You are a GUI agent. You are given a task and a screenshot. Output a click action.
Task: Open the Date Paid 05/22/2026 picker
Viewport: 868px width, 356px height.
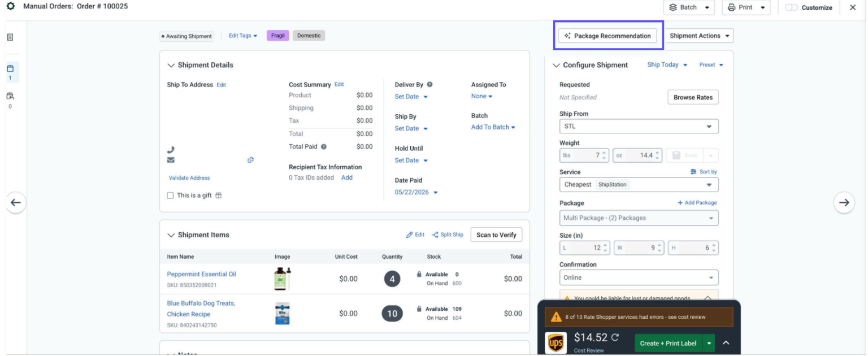click(416, 193)
